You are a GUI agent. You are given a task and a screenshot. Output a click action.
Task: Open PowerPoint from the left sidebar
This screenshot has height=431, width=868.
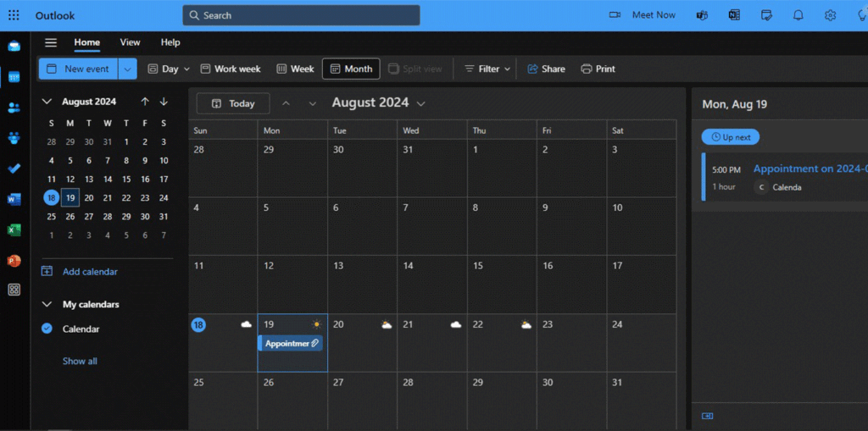tap(14, 261)
